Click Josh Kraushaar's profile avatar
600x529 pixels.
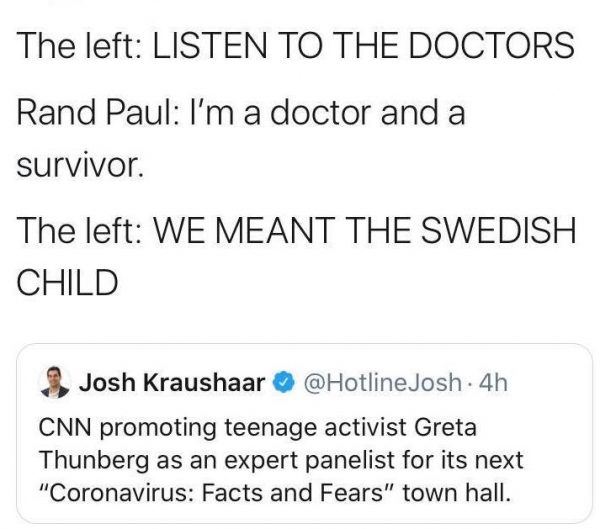[53, 383]
